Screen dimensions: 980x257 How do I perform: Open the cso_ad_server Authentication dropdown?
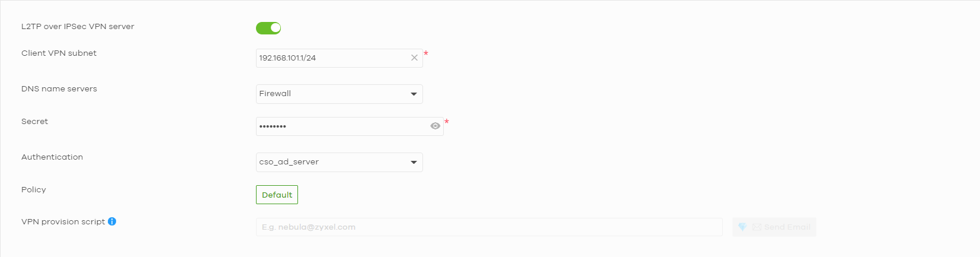coord(340,162)
